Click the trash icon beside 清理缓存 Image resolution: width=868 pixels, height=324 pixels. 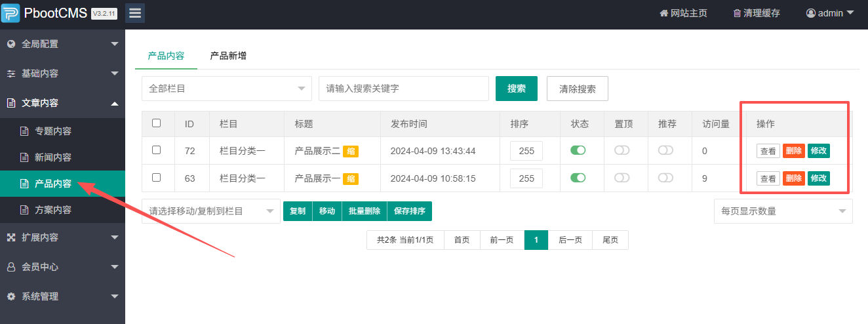tap(737, 13)
